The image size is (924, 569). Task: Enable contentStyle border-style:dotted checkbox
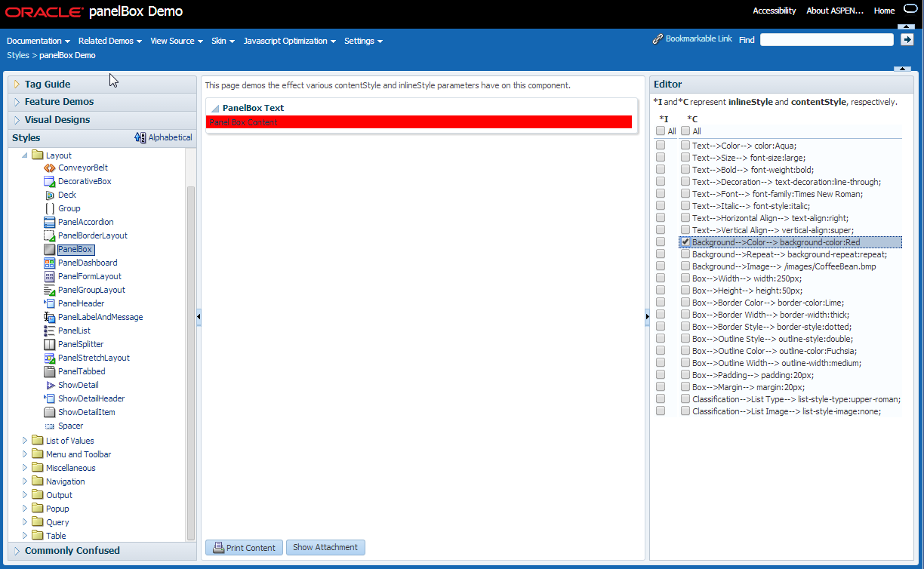pos(685,327)
